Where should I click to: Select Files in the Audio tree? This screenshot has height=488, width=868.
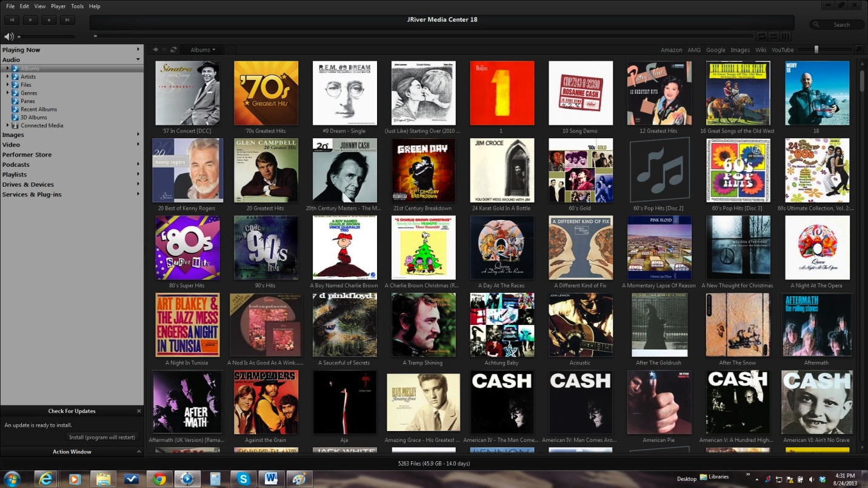click(x=26, y=85)
